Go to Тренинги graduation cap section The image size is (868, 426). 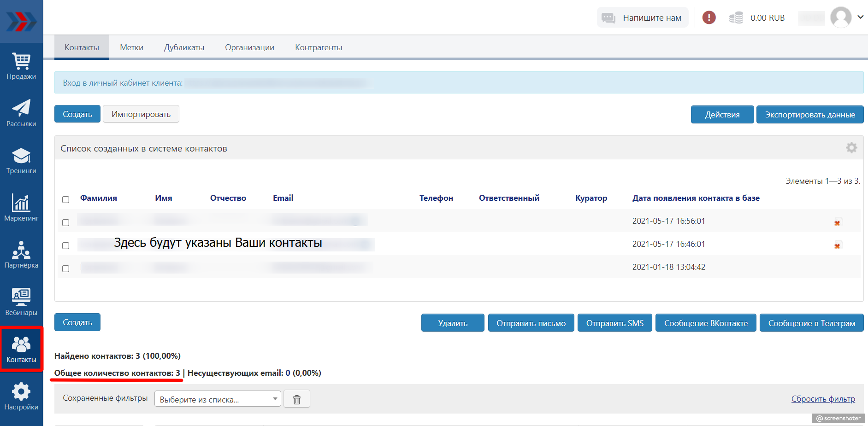pos(21,161)
